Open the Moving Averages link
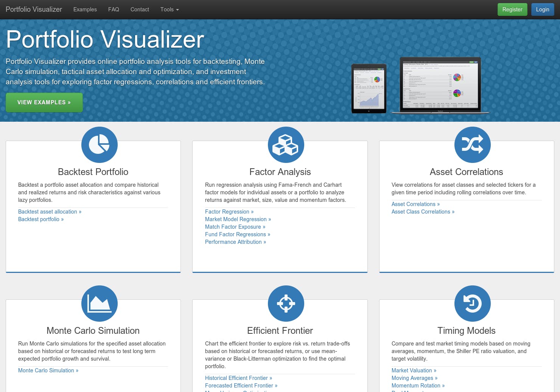The image size is (560, 392). [x=415, y=378]
